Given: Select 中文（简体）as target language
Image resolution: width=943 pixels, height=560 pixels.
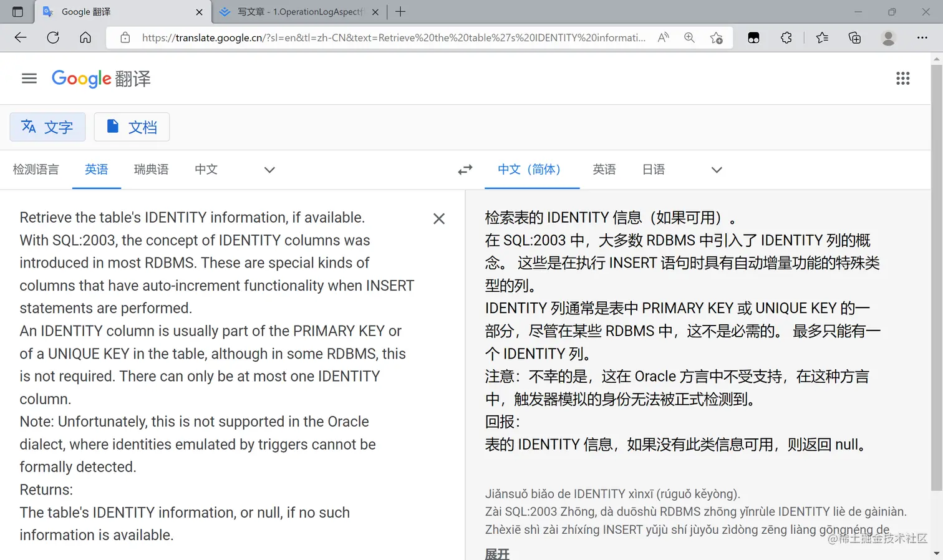Looking at the screenshot, I should (532, 170).
